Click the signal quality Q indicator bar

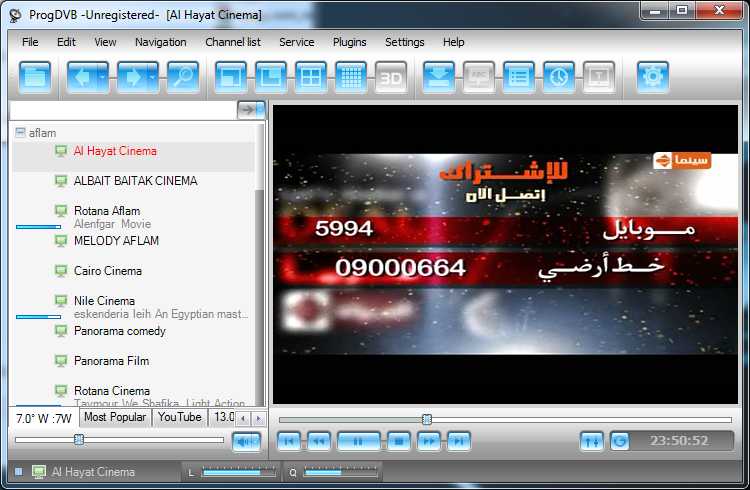click(341, 473)
